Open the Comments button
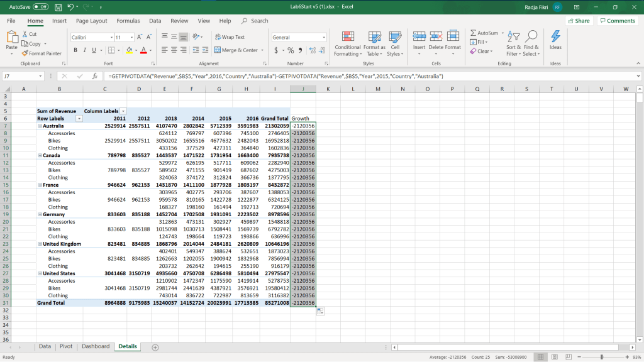The image size is (644, 362). tap(616, 21)
